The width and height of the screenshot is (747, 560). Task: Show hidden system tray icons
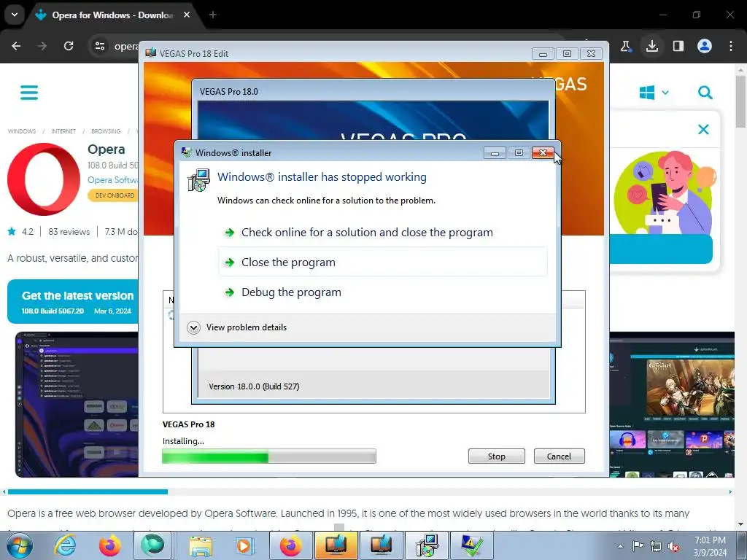point(620,546)
